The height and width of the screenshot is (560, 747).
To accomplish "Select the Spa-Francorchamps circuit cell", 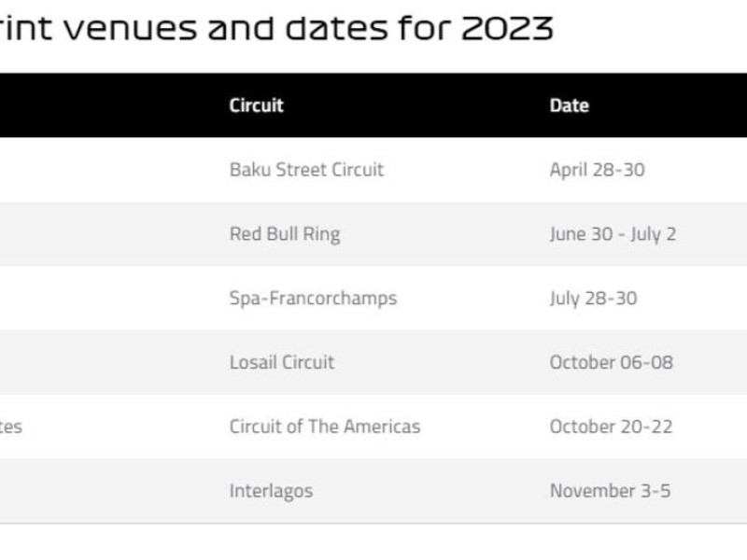I will pos(313,298).
